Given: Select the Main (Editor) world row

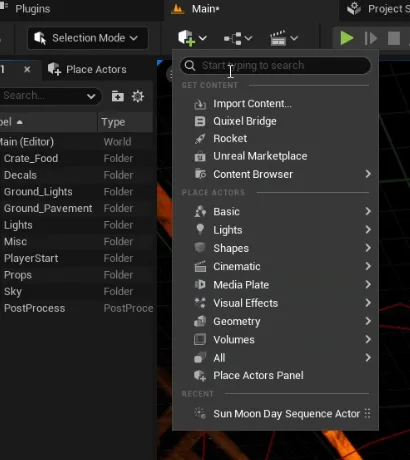Looking at the screenshot, I should [x=77, y=142].
